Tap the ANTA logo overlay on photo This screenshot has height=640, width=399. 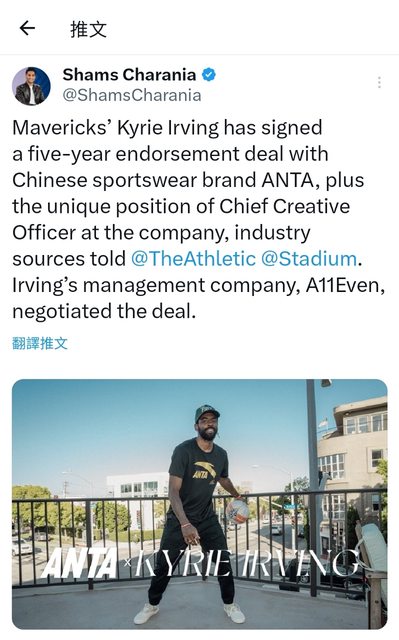point(80,563)
